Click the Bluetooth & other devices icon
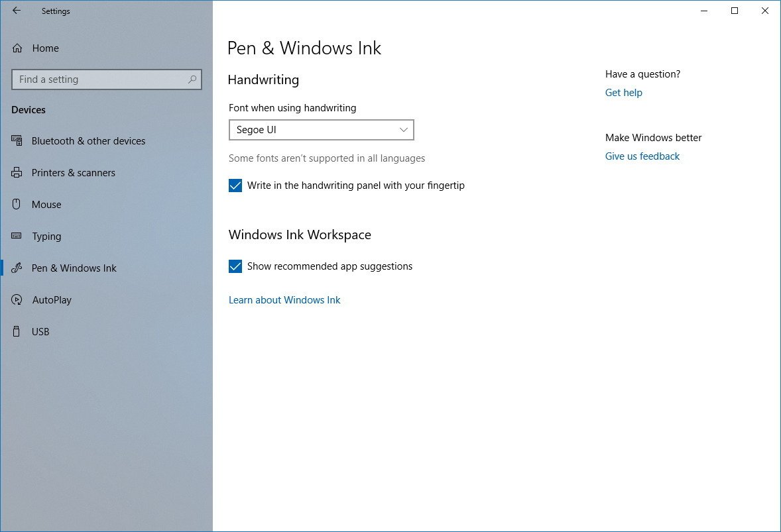This screenshot has width=781, height=532. pyautogui.click(x=17, y=141)
